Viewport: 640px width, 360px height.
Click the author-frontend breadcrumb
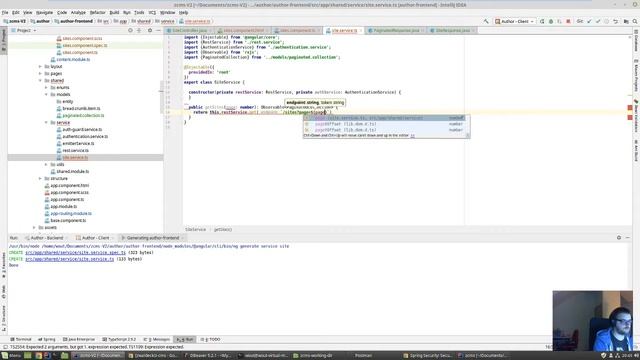pyautogui.click(x=73, y=21)
